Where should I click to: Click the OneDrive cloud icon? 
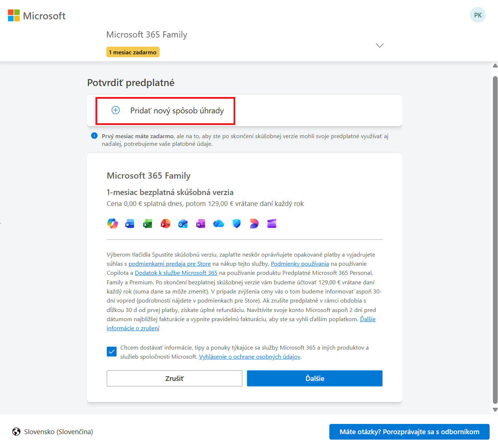[219, 223]
